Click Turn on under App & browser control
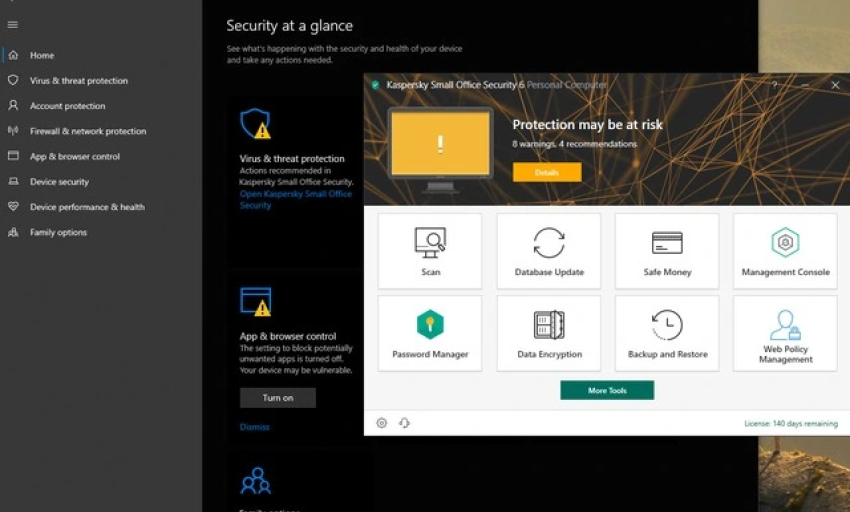Image resolution: width=850 pixels, height=512 pixels. tap(278, 398)
